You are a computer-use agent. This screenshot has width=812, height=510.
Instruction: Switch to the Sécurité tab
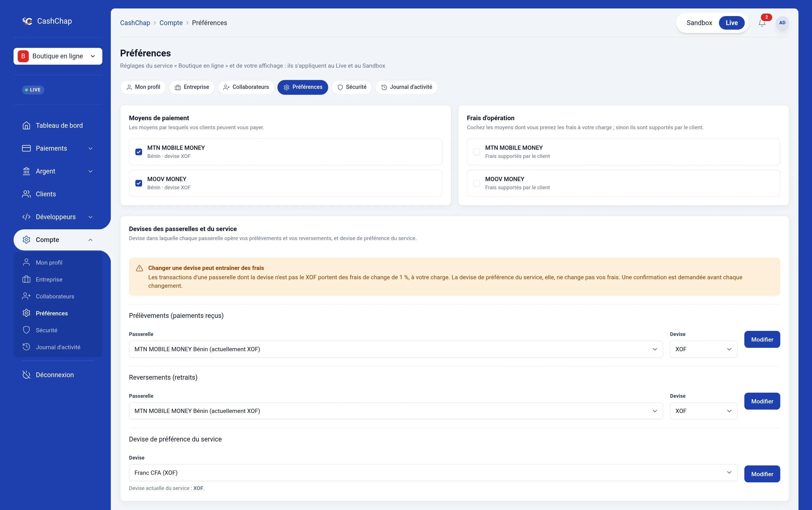click(x=352, y=87)
